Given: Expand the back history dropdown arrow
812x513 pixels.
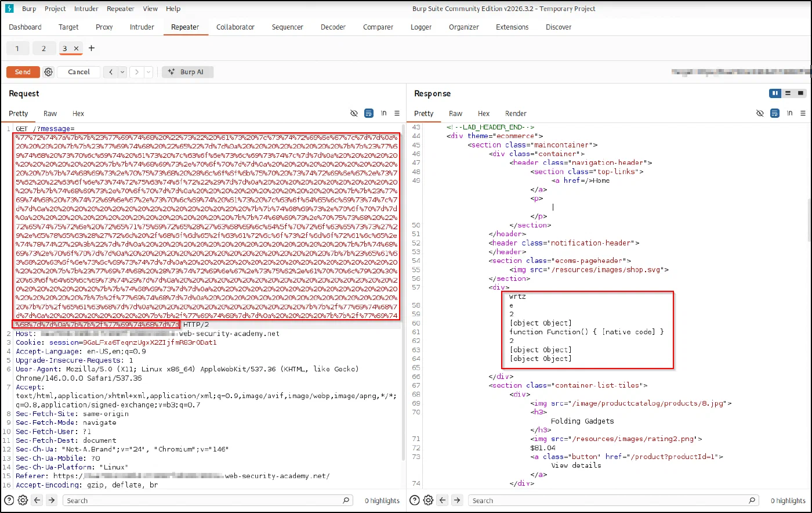Looking at the screenshot, I should [122, 72].
